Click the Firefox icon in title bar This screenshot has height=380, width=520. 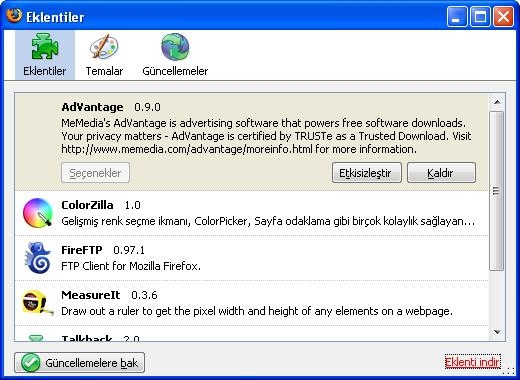[x=14, y=16]
